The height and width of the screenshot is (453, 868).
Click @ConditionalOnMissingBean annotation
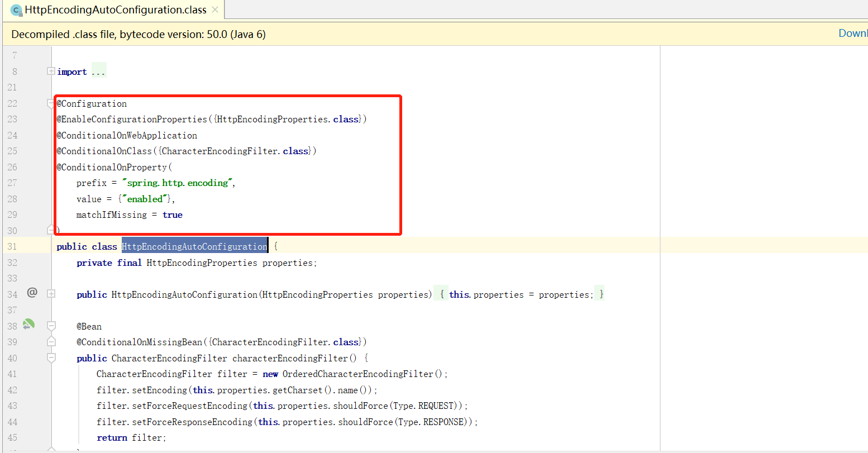(140, 342)
